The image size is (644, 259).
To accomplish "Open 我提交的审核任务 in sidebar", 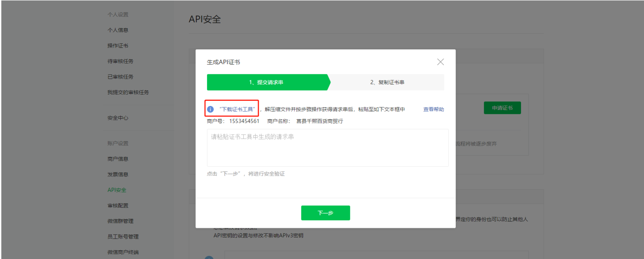I will tap(128, 92).
